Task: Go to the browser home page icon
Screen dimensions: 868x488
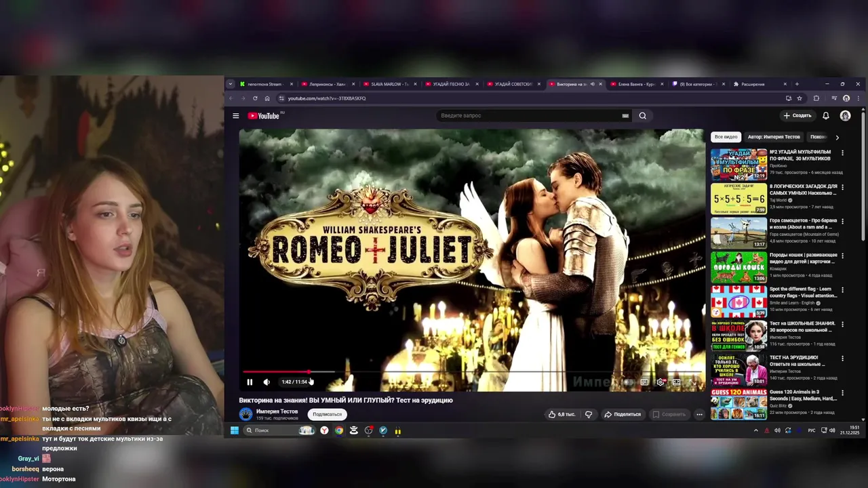Action: [x=267, y=98]
